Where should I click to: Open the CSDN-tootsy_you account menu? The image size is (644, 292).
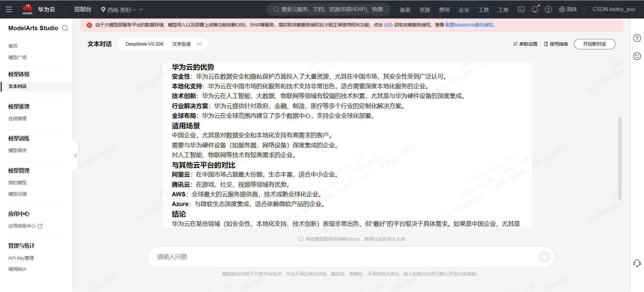point(613,9)
